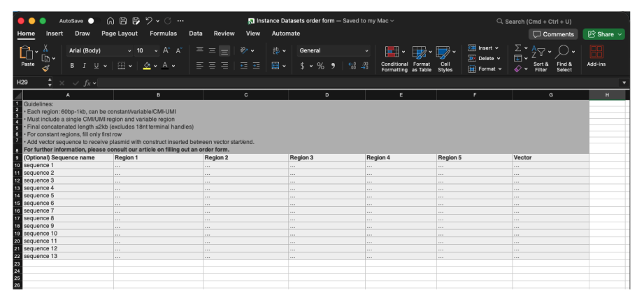Click the Insert cells button
This screenshot has height=307, width=644.
click(x=483, y=48)
